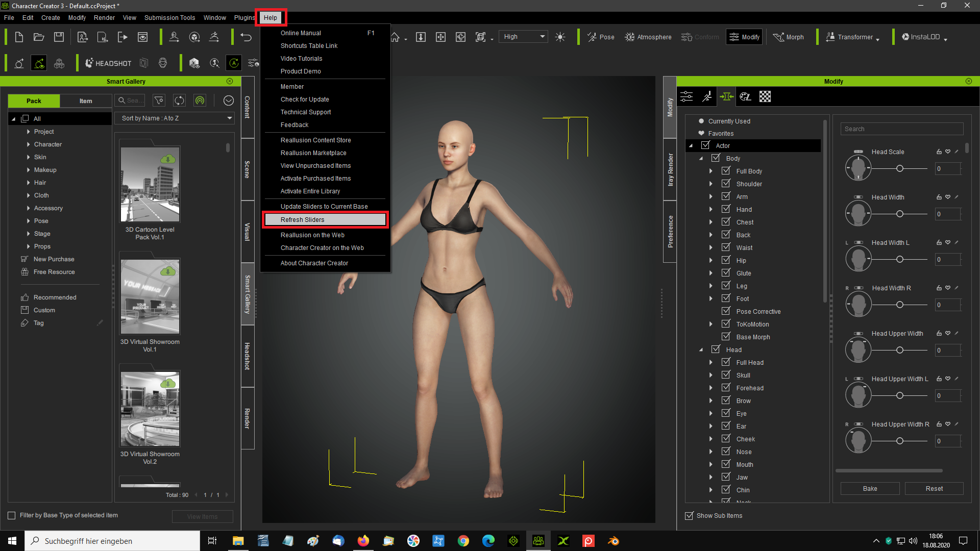This screenshot has width=980, height=551.
Task: Favorite the Head Width morph via heart icon
Action: tap(948, 197)
